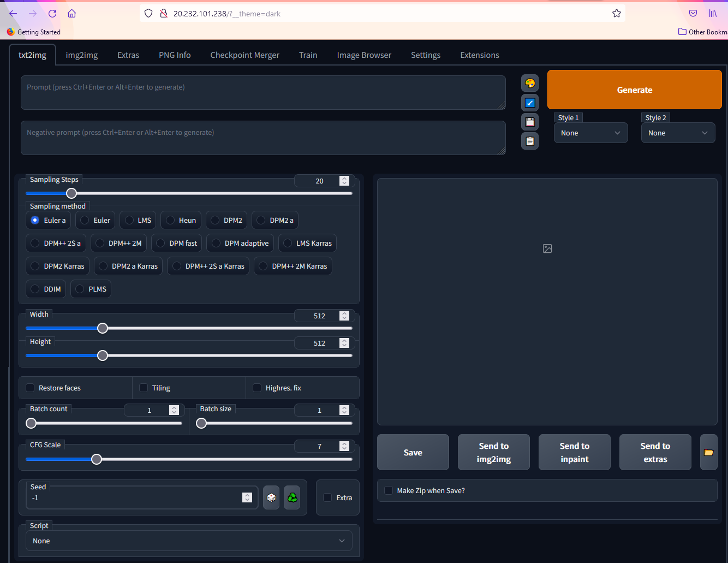728x563 pixels.
Task: Open the Settings tab
Action: (426, 55)
